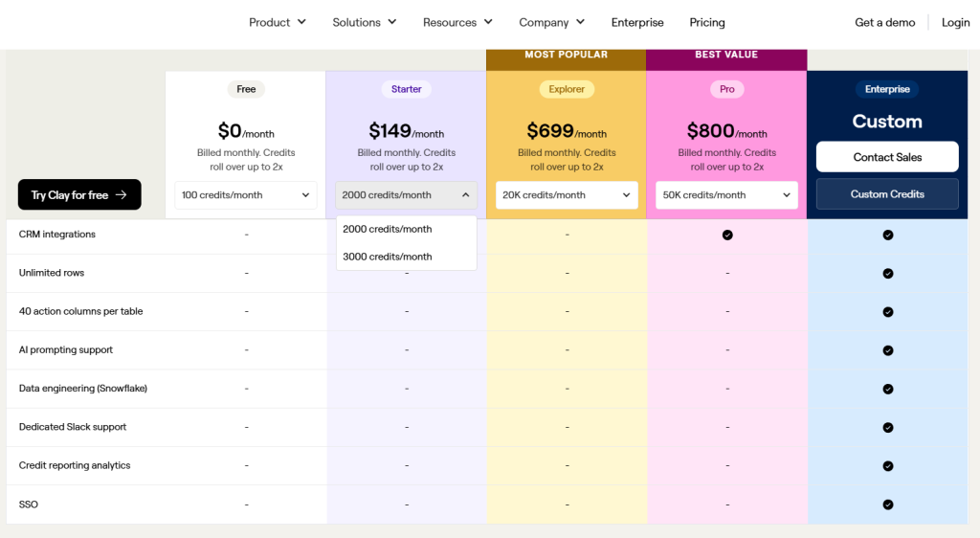Click the Pro CRM integrations checkmark
Viewport: 980px width, 538px height.
(727, 235)
